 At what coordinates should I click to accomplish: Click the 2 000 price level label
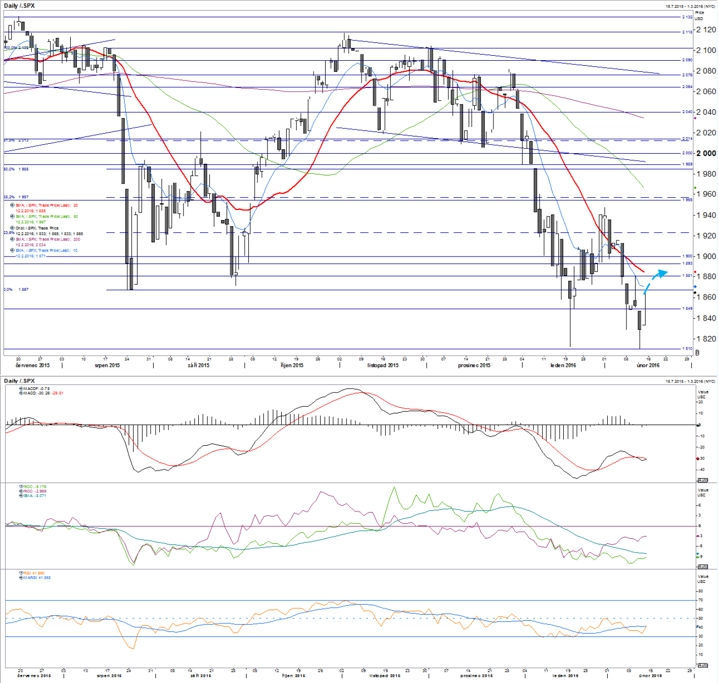tap(706, 153)
